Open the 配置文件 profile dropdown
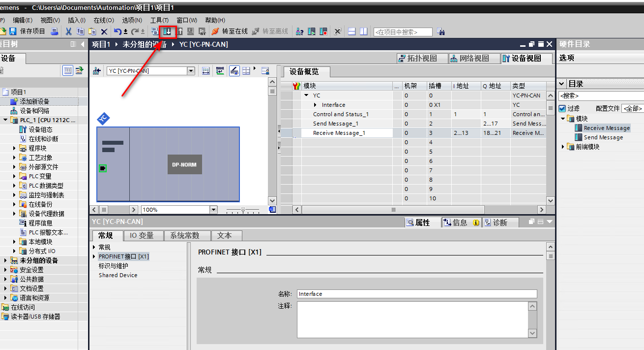The image size is (644, 350). 633,108
